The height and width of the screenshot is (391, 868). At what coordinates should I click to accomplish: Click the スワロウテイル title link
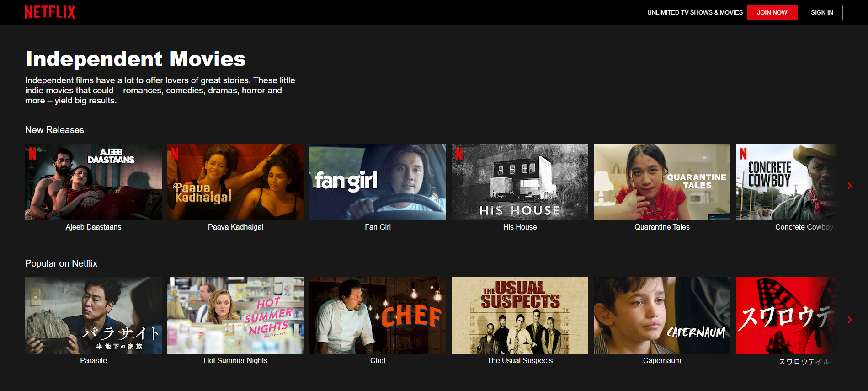804,362
